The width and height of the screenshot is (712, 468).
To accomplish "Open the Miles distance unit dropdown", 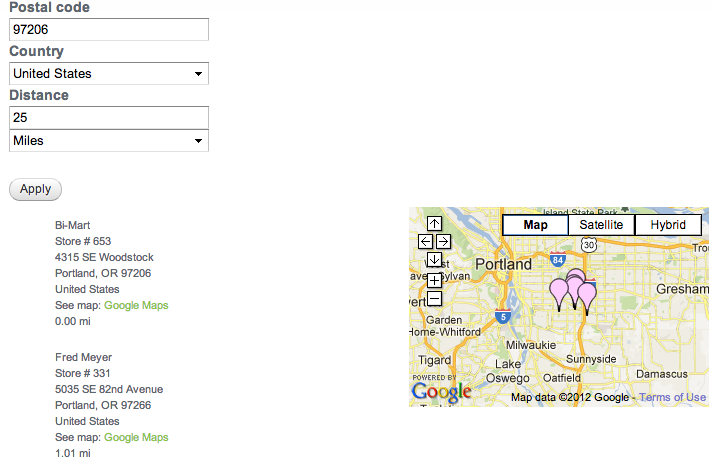I will coord(108,141).
